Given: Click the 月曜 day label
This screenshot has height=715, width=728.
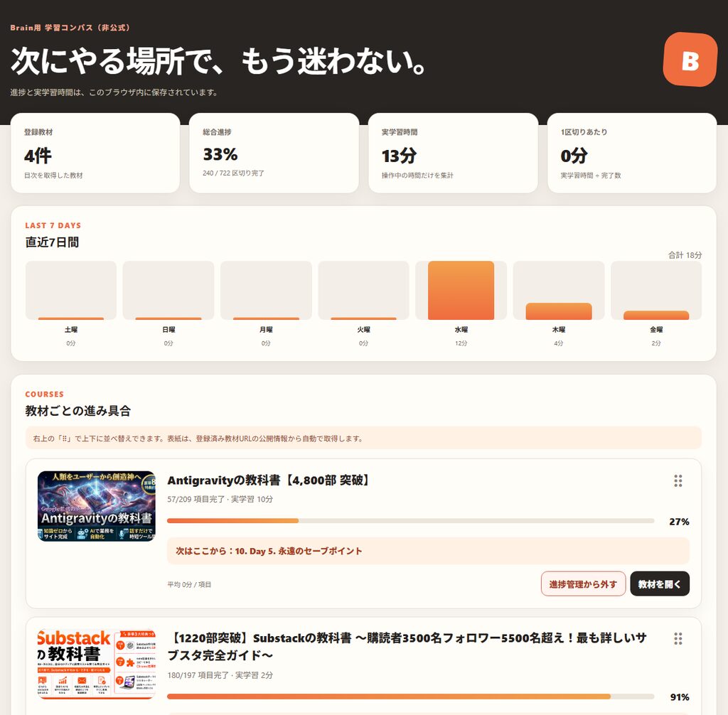Looking at the screenshot, I should tap(266, 330).
